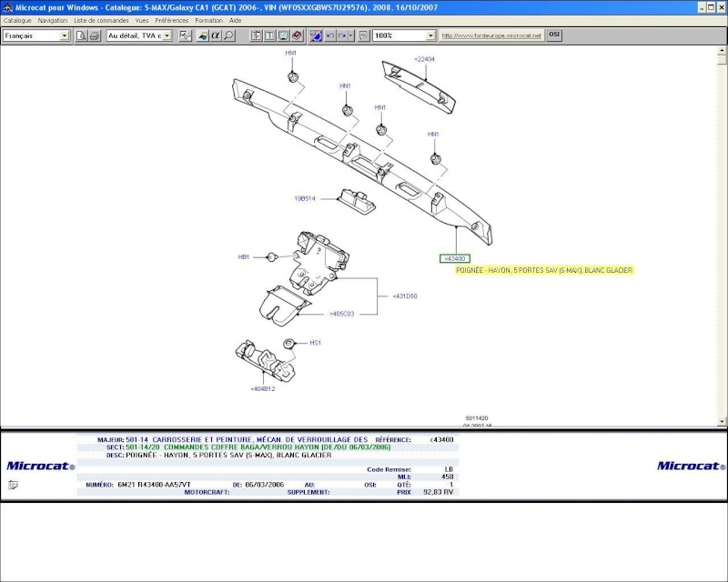
Task: Open the Préférences menu
Action: click(x=172, y=20)
